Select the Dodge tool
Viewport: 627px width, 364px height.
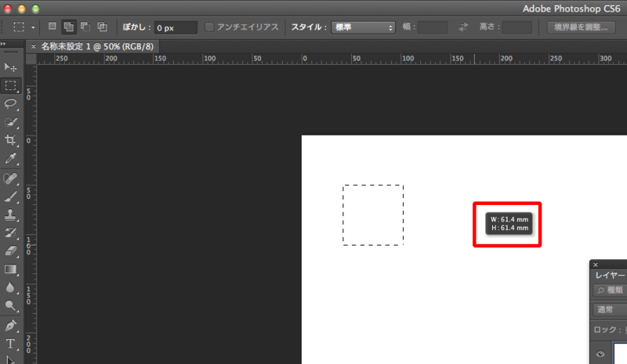(10, 305)
